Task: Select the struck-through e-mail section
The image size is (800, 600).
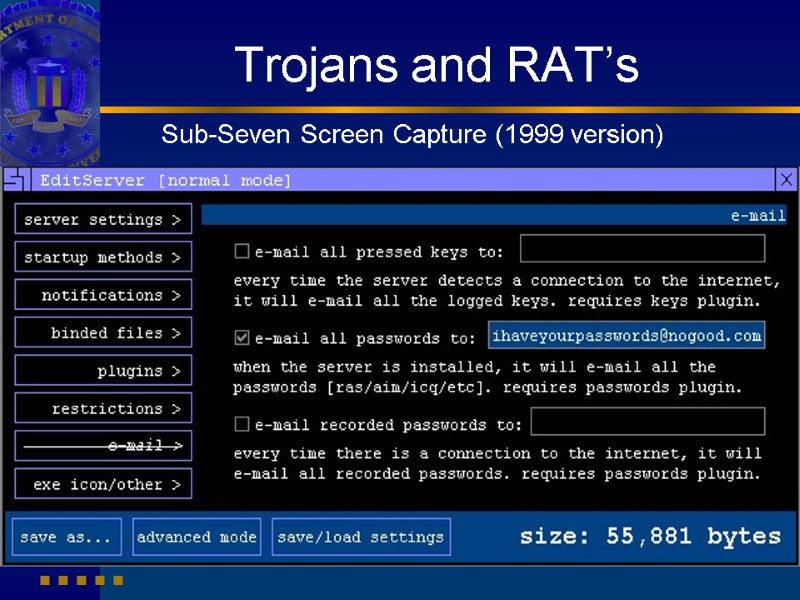Action: tap(103, 445)
